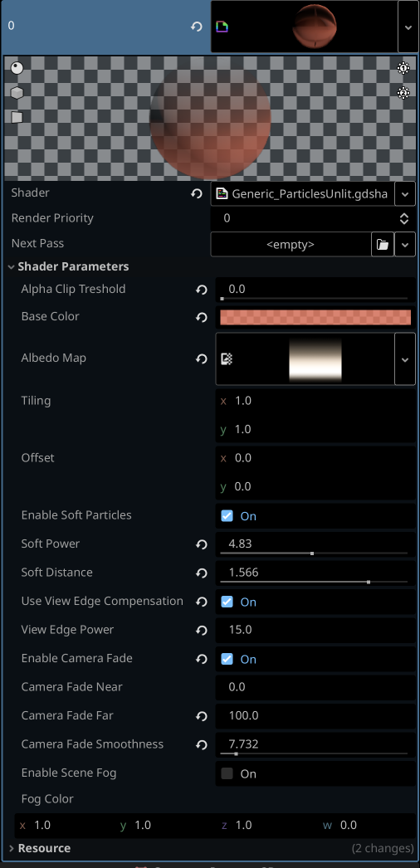Image resolution: width=420 pixels, height=868 pixels.
Task: Select quad preview mesh icon
Action: pyautogui.click(x=17, y=117)
